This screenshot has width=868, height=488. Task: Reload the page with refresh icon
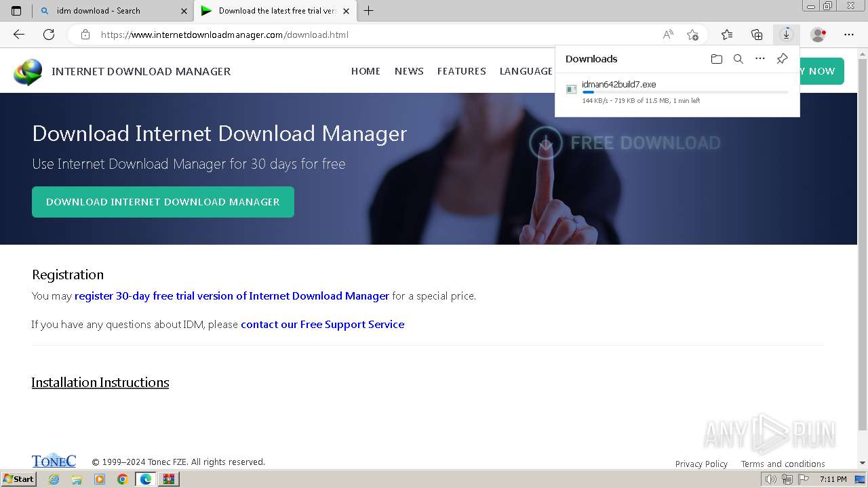click(x=49, y=35)
